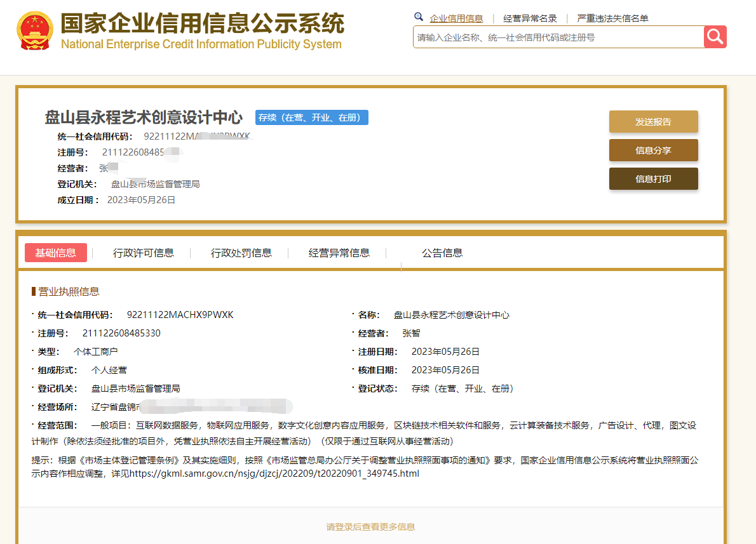
Task: Click the credit code 92211122MACHX9PWXK value
Action: point(180,315)
